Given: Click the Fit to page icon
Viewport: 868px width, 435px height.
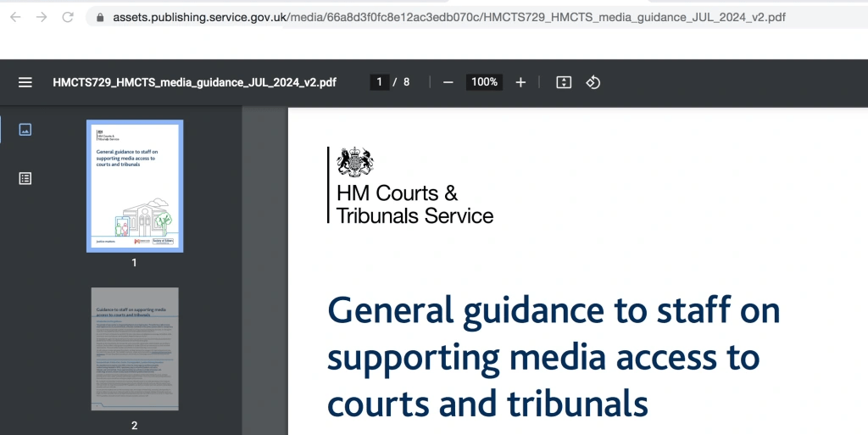Looking at the screenshot, I should pos(564,82).
